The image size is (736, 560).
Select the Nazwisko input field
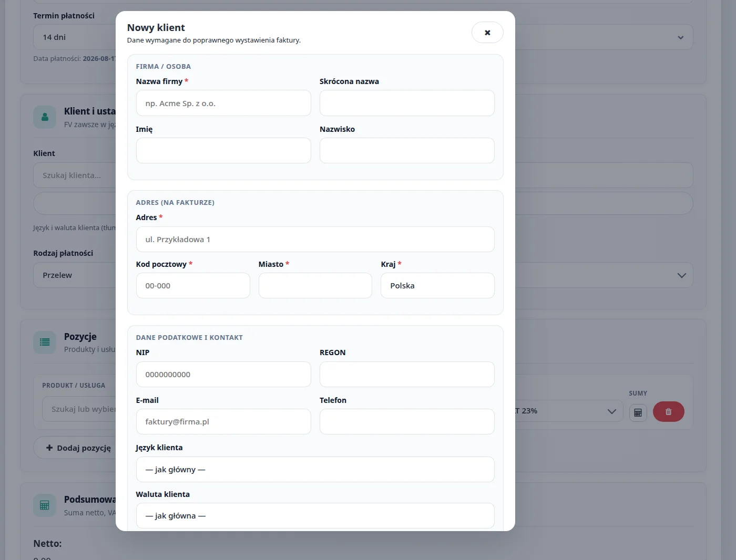pyautogui.click(x=407, y=151)
